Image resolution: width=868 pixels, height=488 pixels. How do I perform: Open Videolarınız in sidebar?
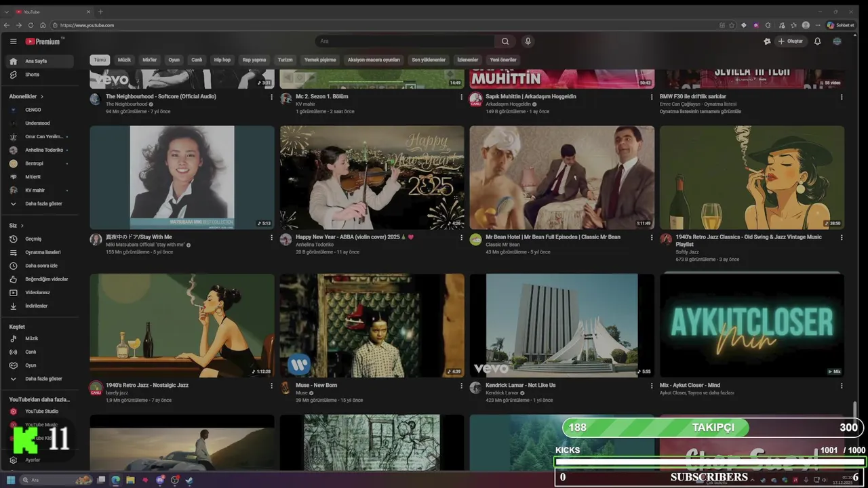tap(41, 293)
